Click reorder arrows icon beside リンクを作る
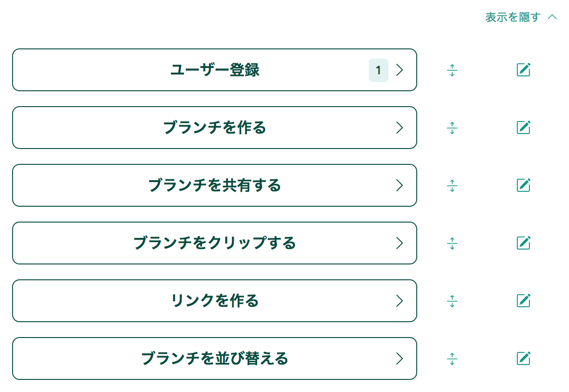The image size is (569, 392). coord(452,301)
